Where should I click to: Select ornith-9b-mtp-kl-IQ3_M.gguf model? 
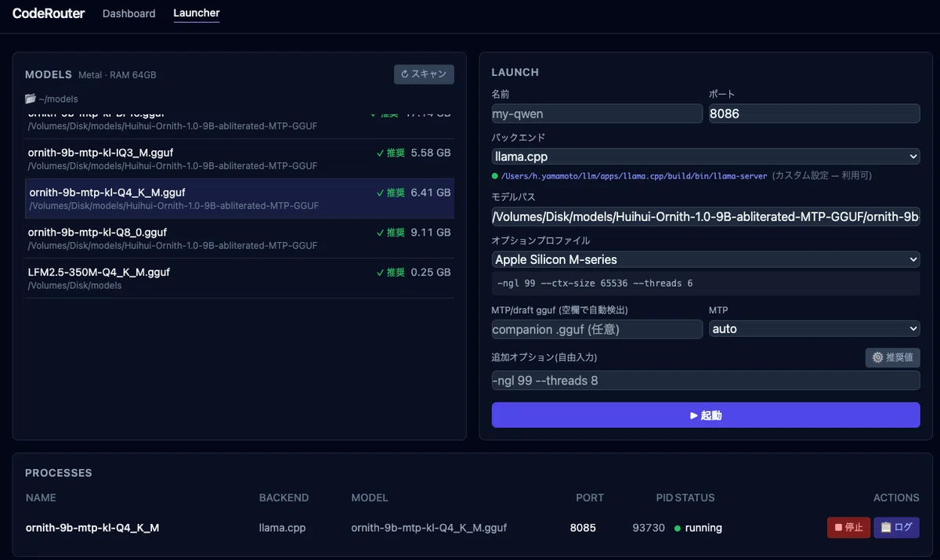pyautogui.click(x=240, y=159)
